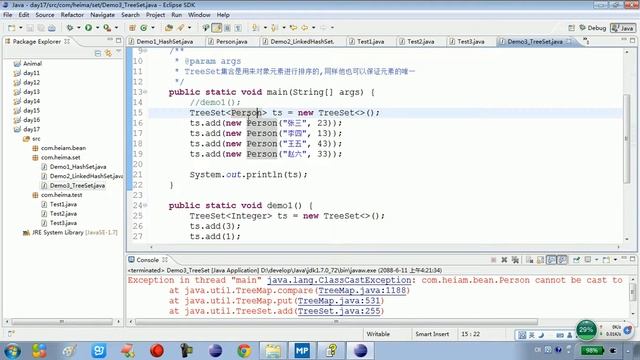Open the New Class dropdown arrow

(x=153, y=28)
